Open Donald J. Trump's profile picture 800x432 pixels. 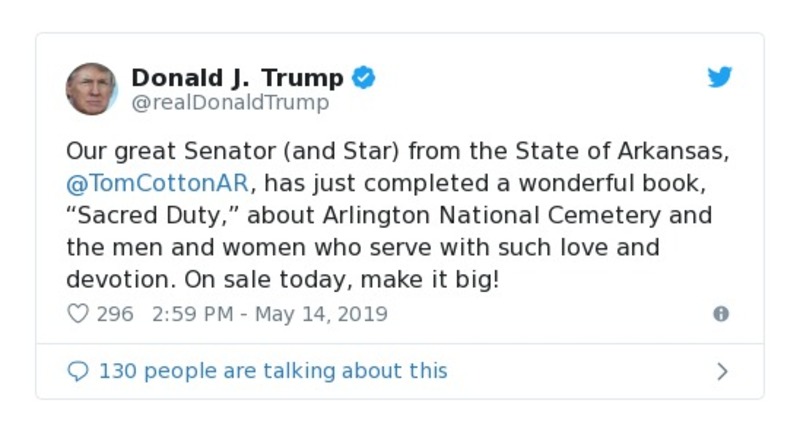click(91, 89)
